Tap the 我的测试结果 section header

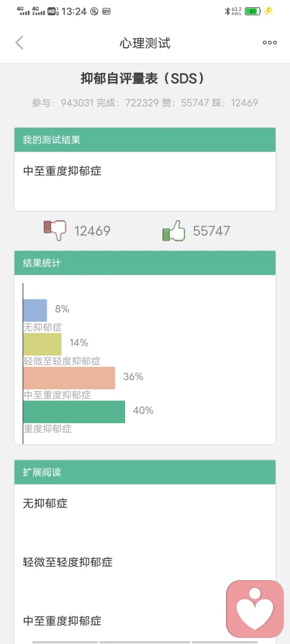coord(145,139)
